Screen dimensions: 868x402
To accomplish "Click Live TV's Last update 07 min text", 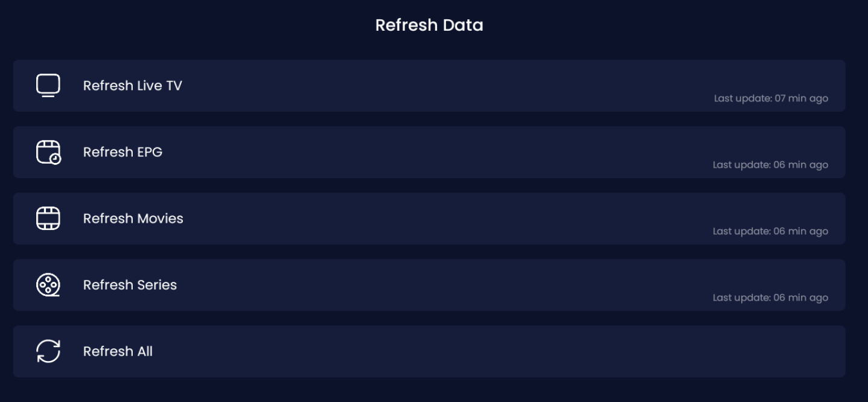I will coord(771,98).
